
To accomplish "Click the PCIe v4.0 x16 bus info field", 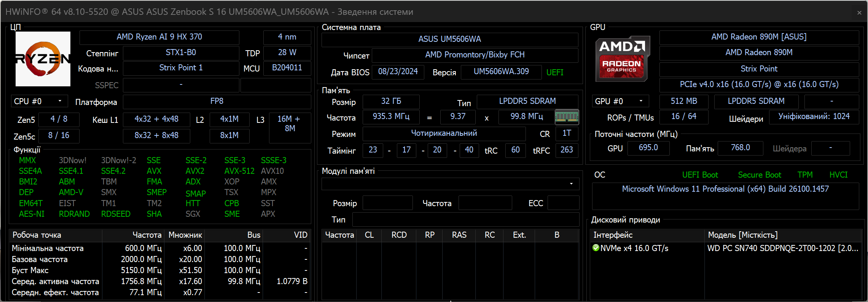I will (x=759, y=84).
